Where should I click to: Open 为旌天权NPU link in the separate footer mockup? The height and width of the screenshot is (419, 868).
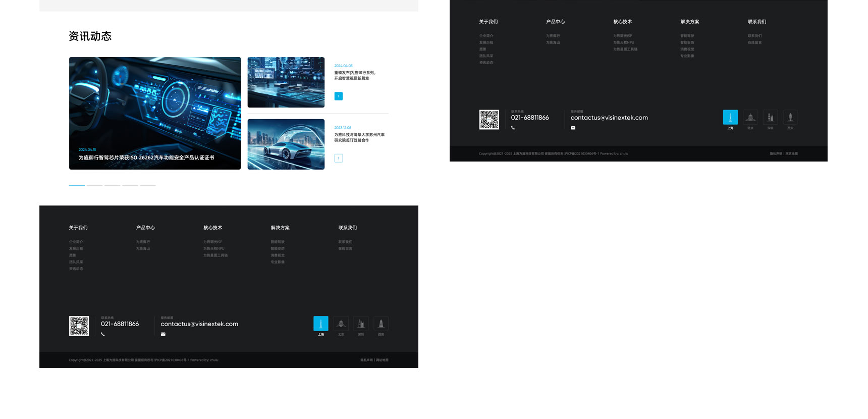click(624, 42)
